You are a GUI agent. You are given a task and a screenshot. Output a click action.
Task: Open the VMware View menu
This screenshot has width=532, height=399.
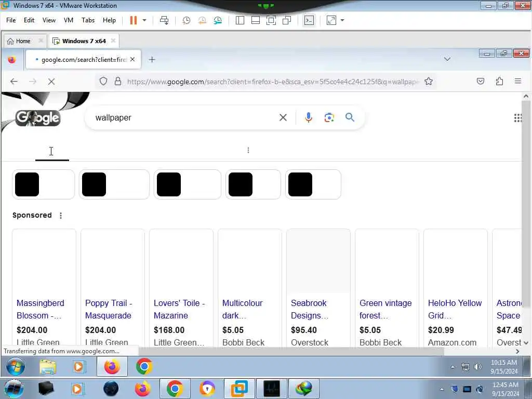(x=49, y=20)
